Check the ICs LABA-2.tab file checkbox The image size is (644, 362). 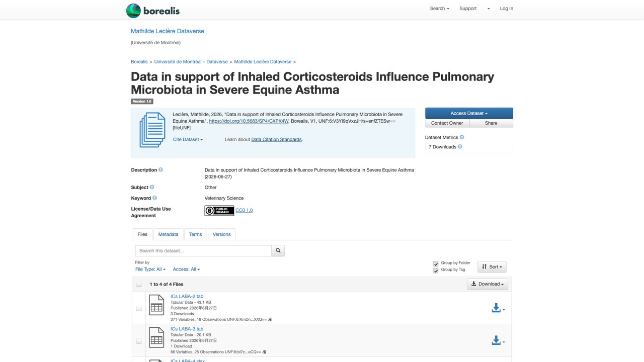(139, 308)
